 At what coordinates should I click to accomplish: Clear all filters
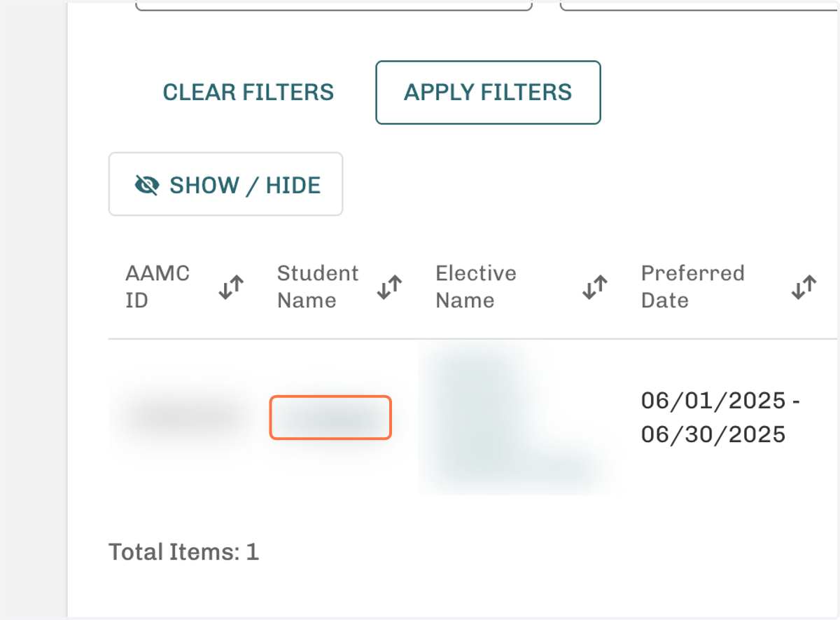(248, 92)
